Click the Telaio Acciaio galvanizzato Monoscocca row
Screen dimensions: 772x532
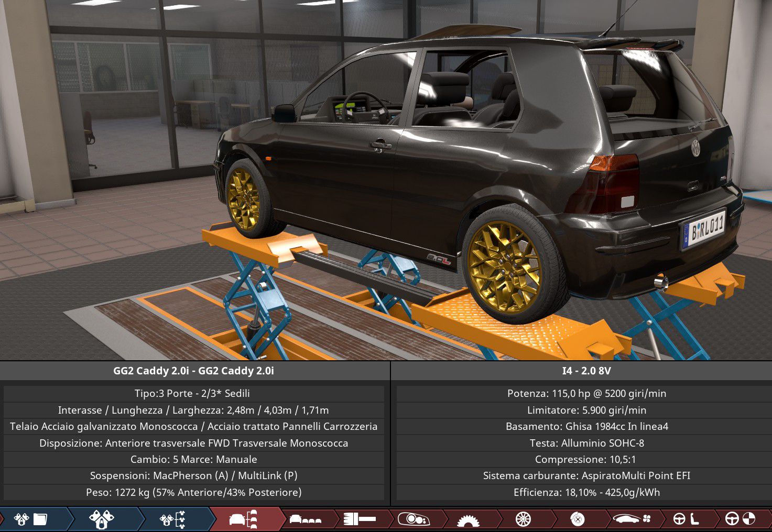tap(193, 426)
